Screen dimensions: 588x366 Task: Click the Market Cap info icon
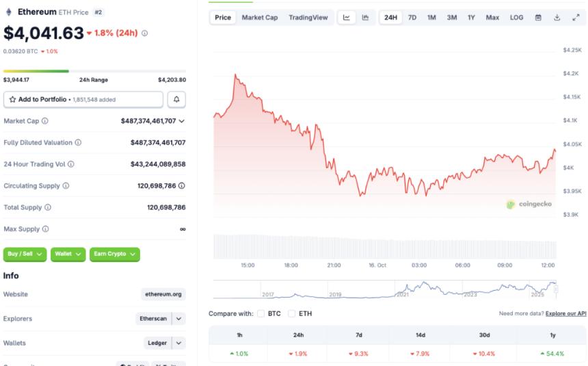point(45,121)
